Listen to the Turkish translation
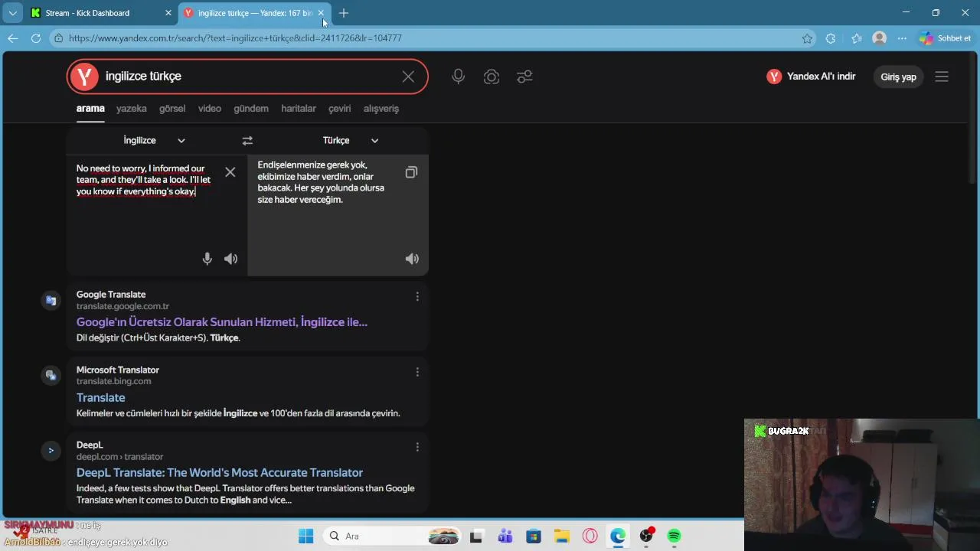 (412, 259)
